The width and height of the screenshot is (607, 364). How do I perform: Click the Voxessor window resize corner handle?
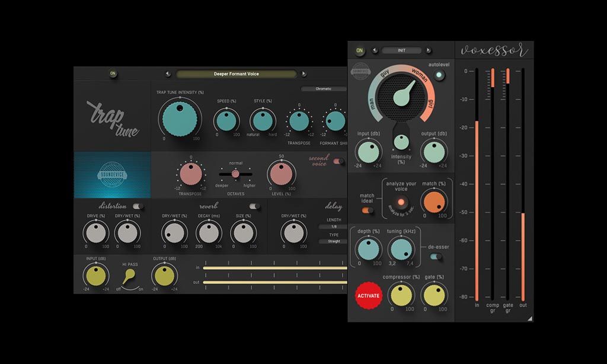coord(529,319)
